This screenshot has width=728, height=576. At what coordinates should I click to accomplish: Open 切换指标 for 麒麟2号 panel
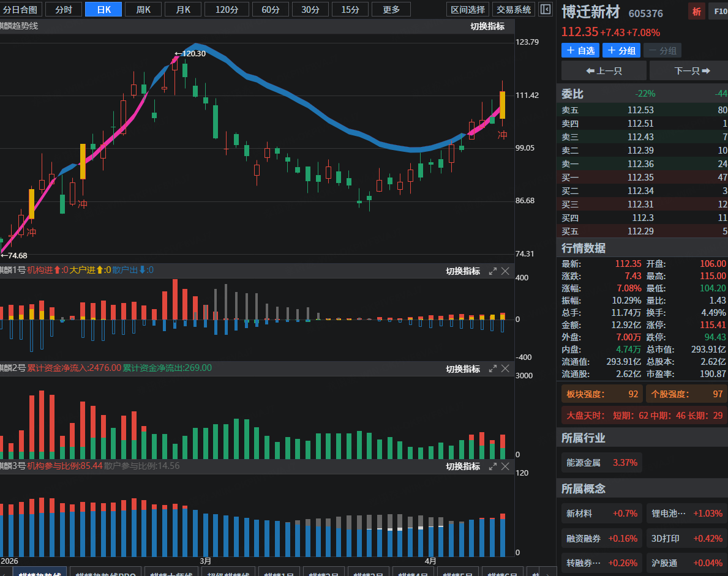pyautogui.click(x=463, y=368)
